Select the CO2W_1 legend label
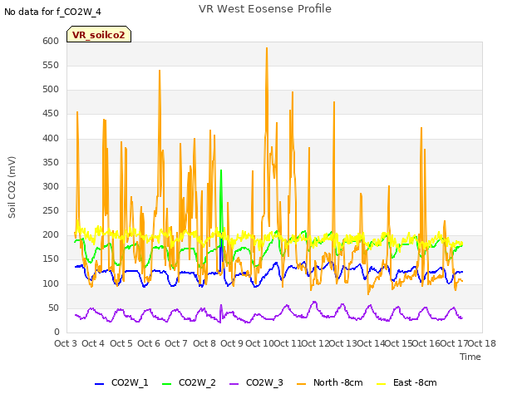Viewport: 532px width, 399px height. point(130,382)
